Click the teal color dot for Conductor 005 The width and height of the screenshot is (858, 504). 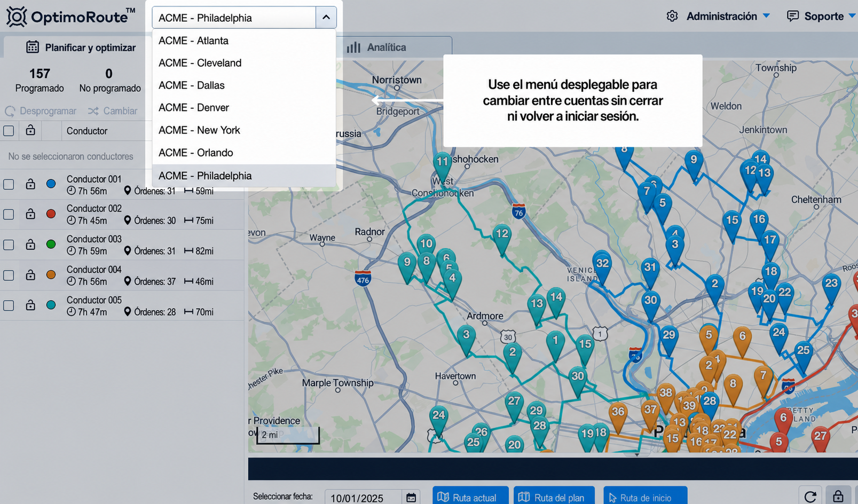pyautogui.click(x=51, y=305)
